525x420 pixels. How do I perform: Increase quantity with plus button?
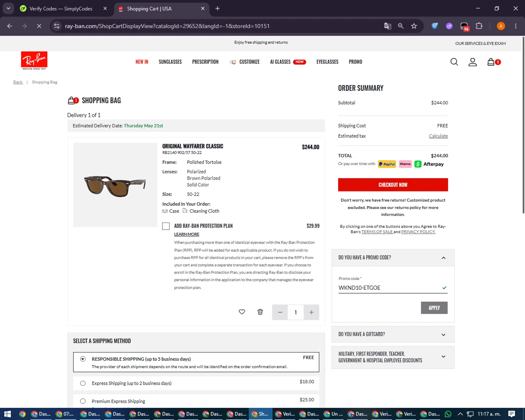click(x=311, y=312)
